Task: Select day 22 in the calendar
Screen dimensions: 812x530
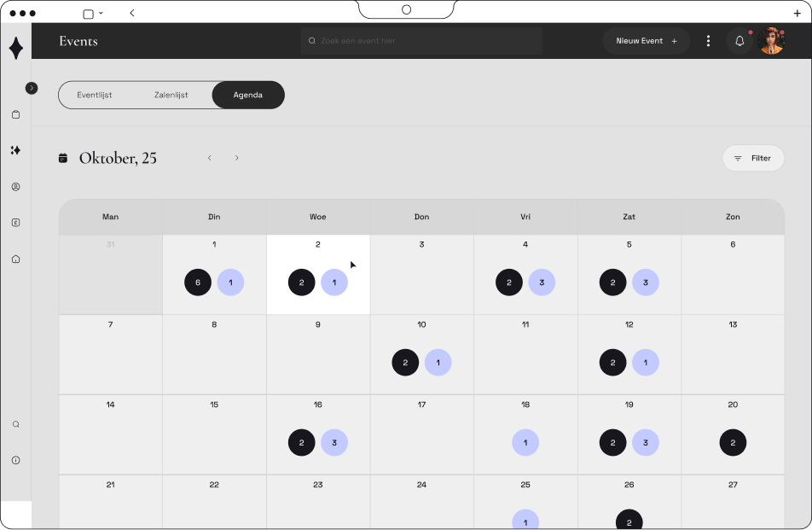Action: tap(214, 502)
